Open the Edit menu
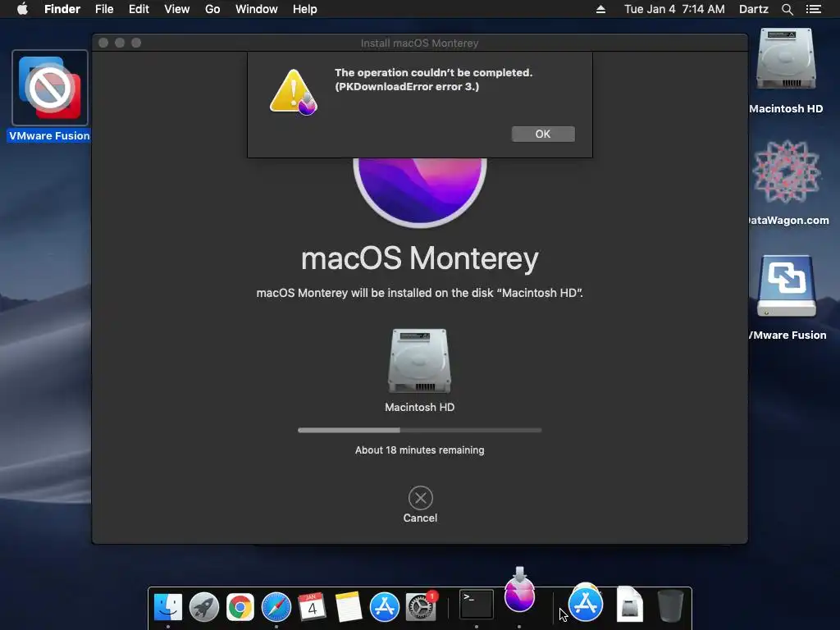This screenshot has width=840, height=630. [139, 9]
